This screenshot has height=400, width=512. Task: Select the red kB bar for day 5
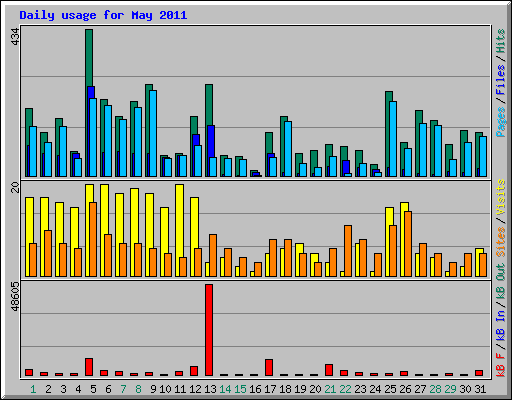tap(89, 367)
